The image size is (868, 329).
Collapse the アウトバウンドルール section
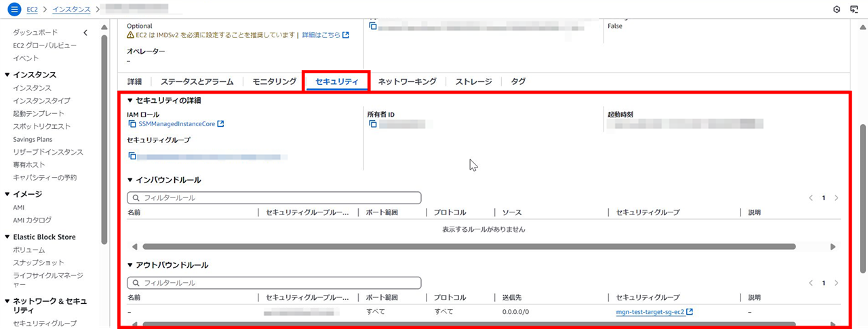point(130,265)
